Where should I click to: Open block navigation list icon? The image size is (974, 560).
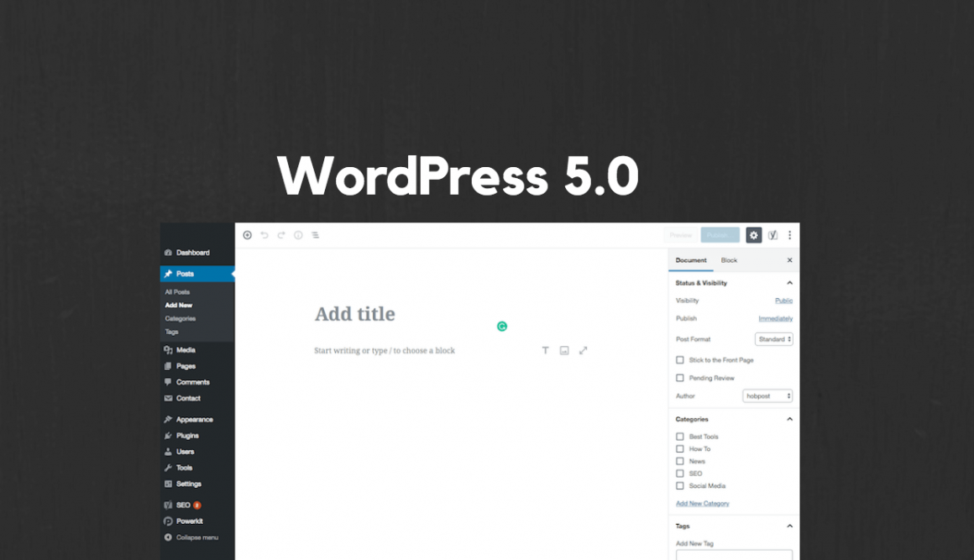[x=316, y=235]
